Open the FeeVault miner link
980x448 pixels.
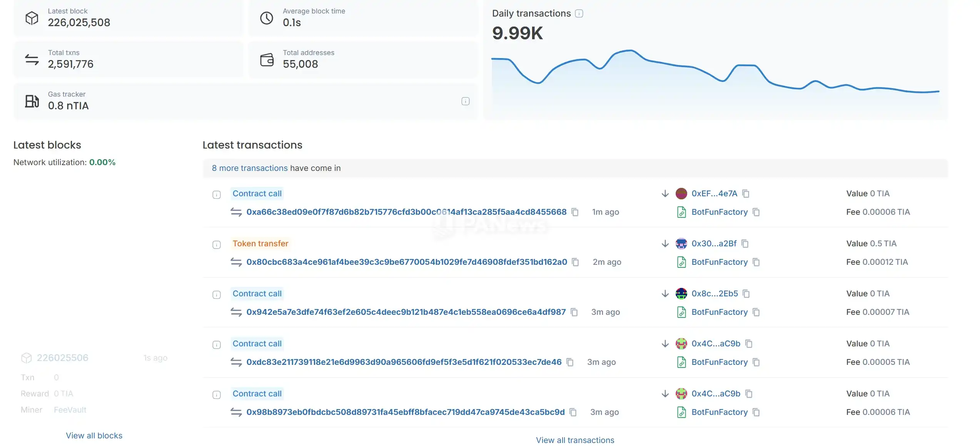click(70, 410)
